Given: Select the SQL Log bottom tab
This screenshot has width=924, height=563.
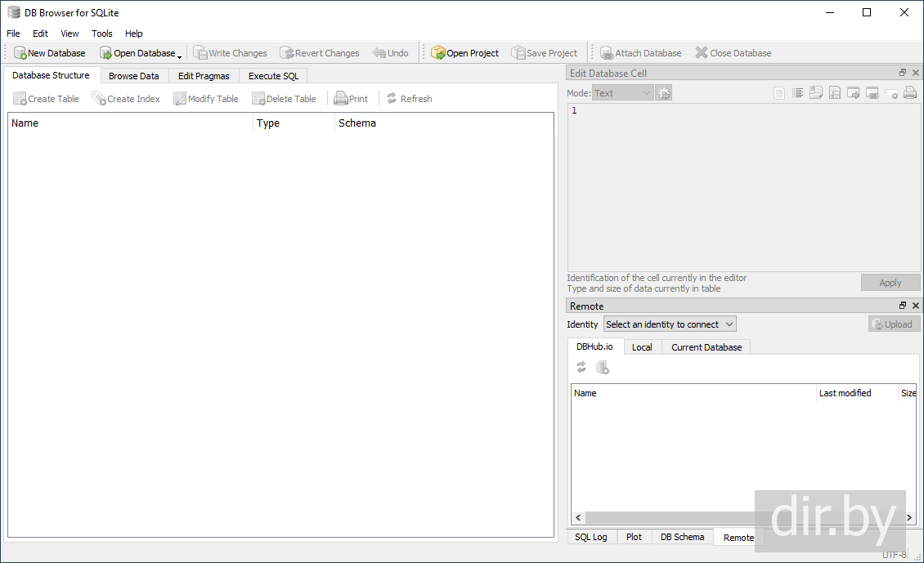Looking at the screenshot, I should point(590,537).
